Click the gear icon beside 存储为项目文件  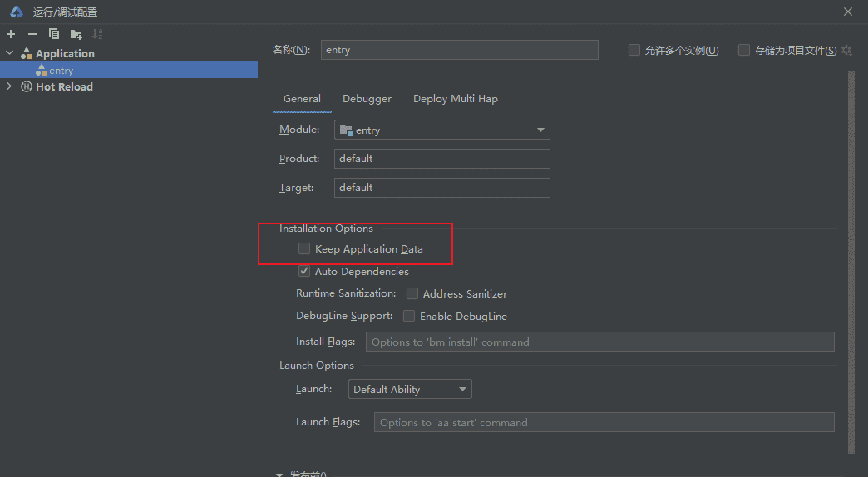(846, 51)
